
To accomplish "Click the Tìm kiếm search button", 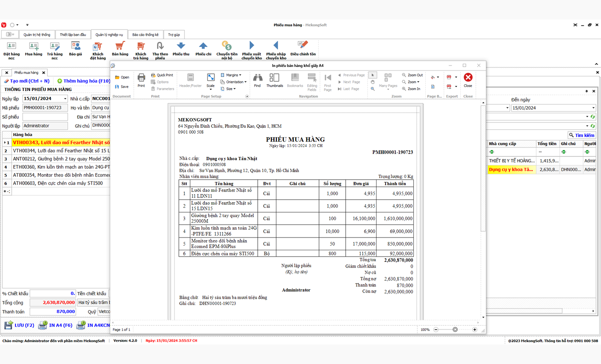I will click(x=582, y=135).
